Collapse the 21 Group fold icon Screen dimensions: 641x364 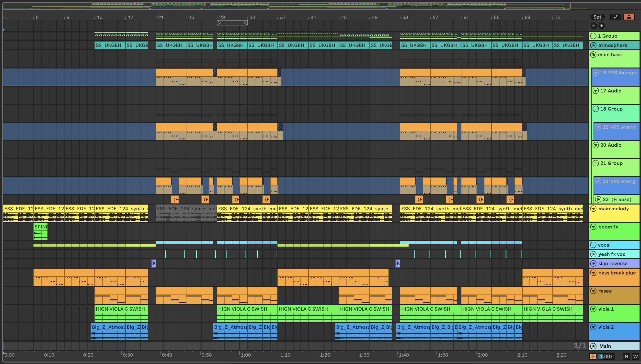[595, 163]
